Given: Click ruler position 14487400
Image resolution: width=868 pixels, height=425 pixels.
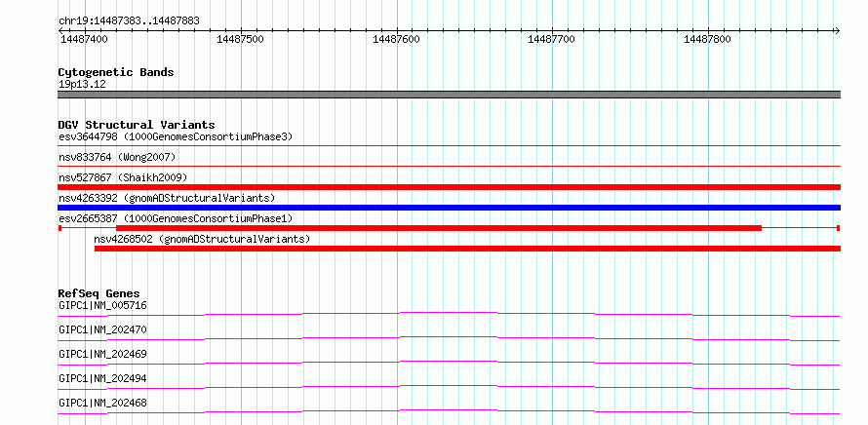Looking at the screenshot, I should click(x=84, y=39).
